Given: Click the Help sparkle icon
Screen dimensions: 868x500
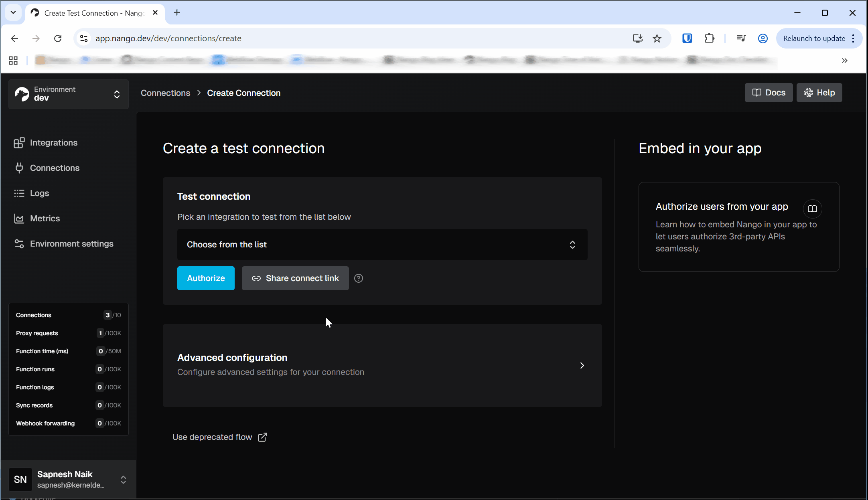Looking at the screenshot, I should pos(809,92).
